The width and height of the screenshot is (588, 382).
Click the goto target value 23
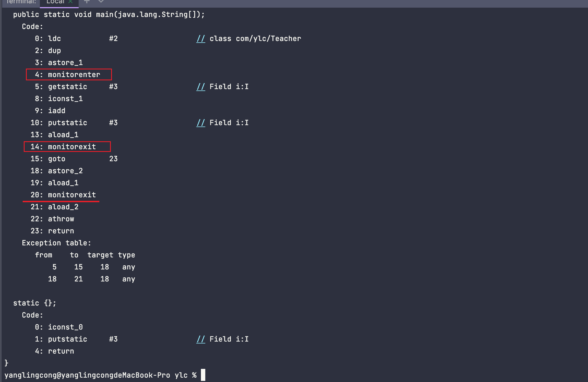(113, 159)
